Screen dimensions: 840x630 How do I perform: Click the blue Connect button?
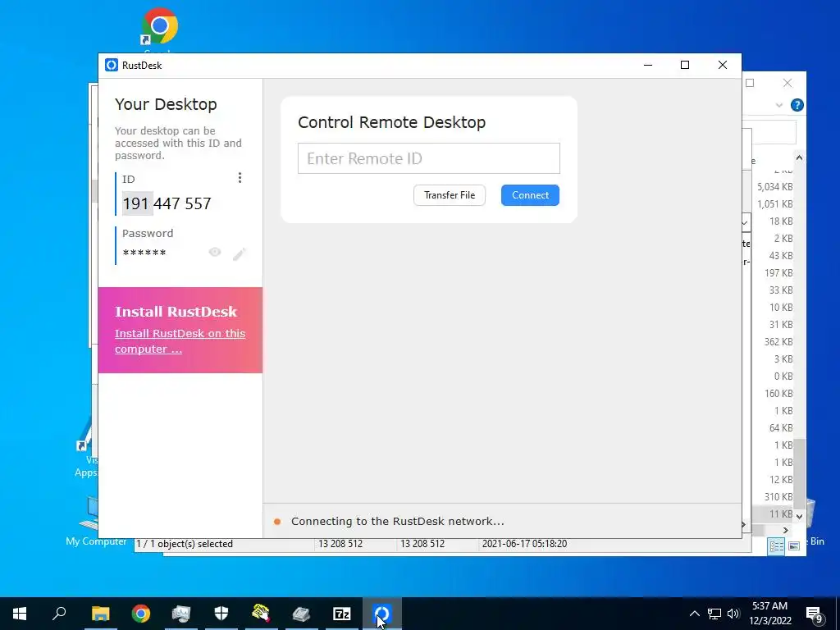coord(530,195)
